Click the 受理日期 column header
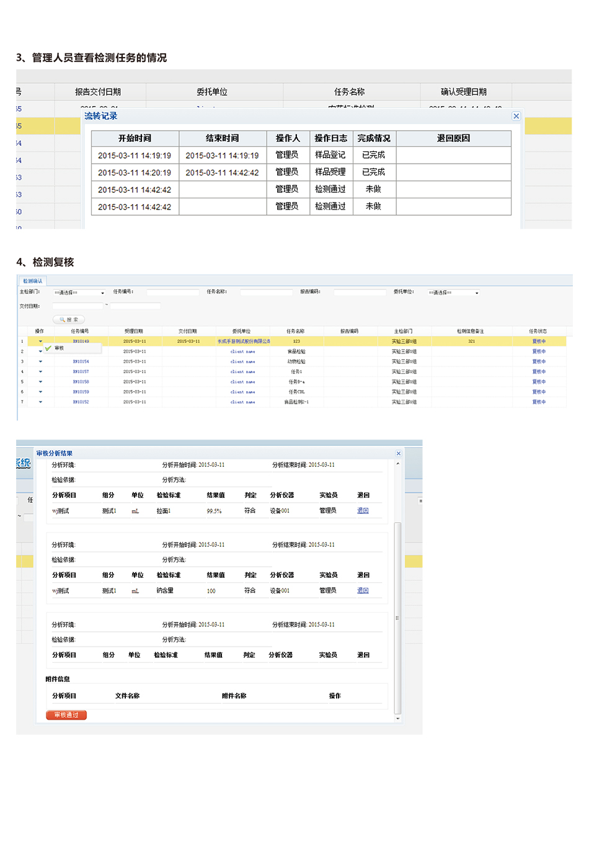The width and height of the screenshot is (589, 868). pos(134,331)
